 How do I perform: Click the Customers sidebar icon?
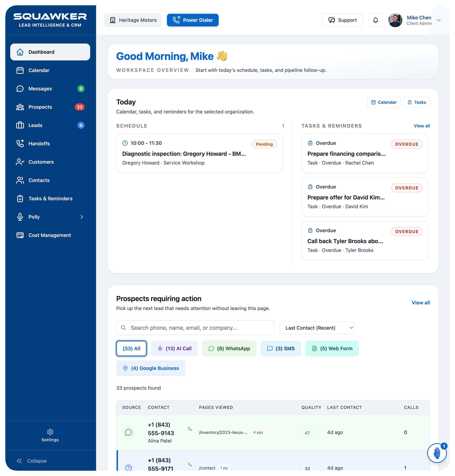pos(20,162)
